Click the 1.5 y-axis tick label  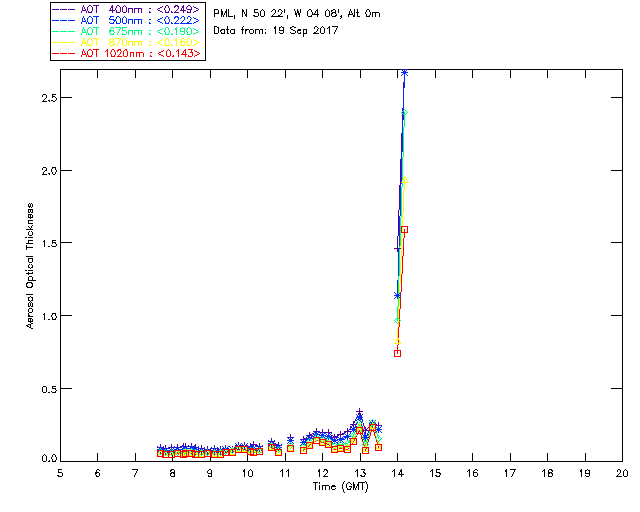49,243
